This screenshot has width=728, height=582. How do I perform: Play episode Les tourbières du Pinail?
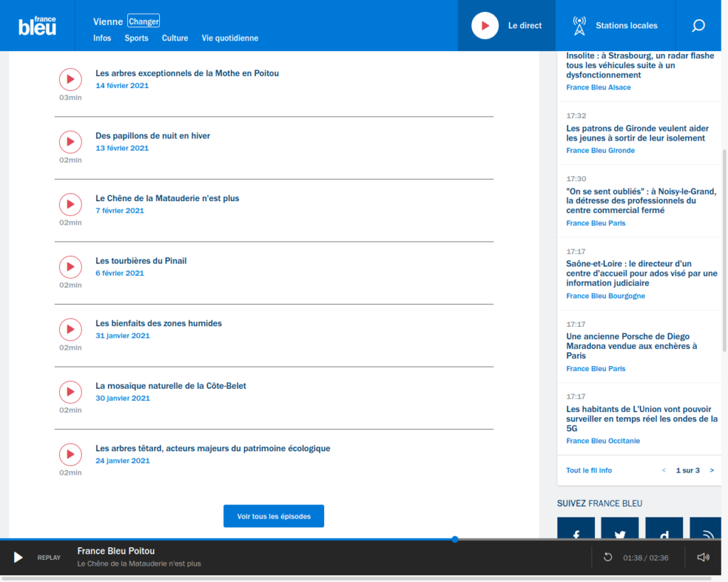70,267
